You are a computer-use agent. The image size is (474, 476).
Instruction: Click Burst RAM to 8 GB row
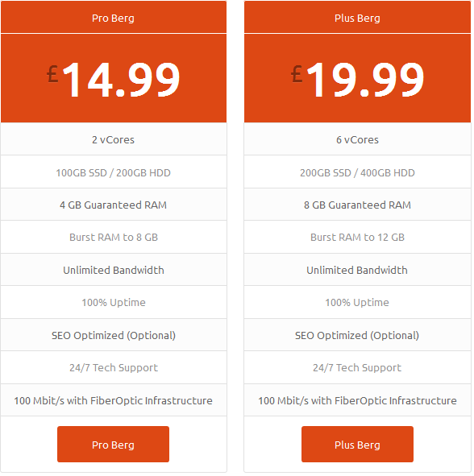point(114,237)
